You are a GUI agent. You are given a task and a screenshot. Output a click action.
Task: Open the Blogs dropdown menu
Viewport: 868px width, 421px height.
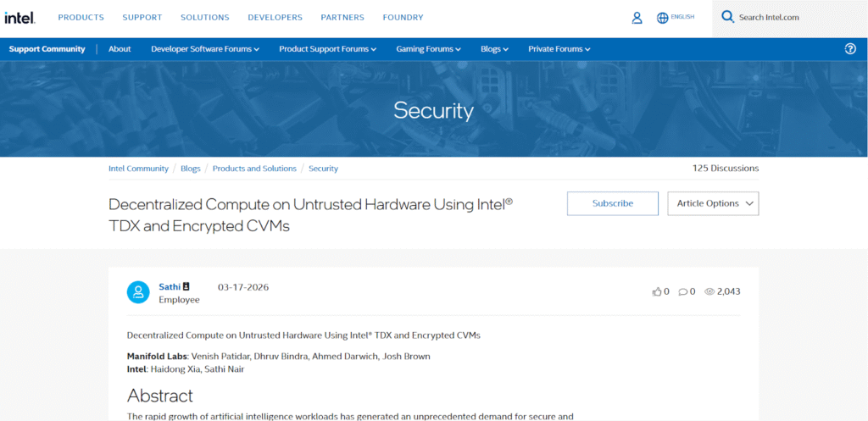[x=494, y=49]
